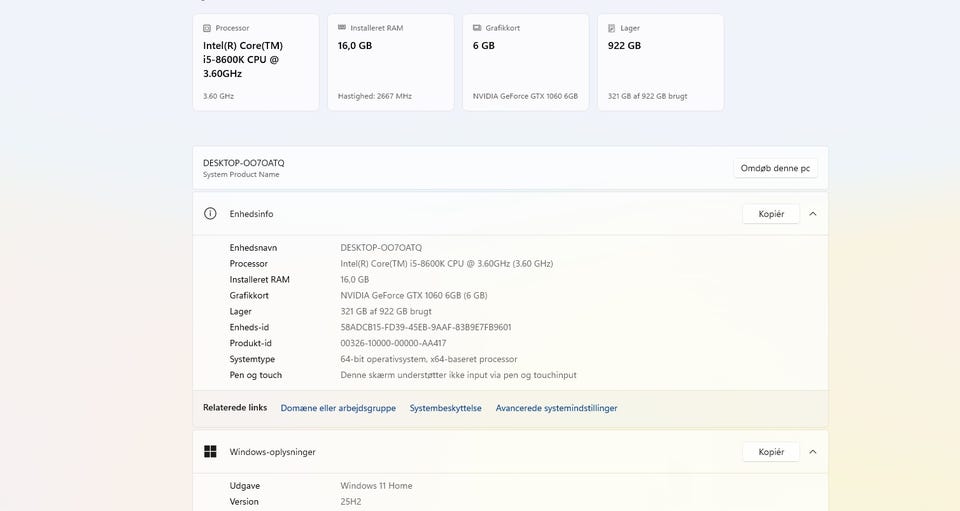Collapse the Windows-oplysninger section chevron
Screen dimensions: 960x511
click(813, 452)
